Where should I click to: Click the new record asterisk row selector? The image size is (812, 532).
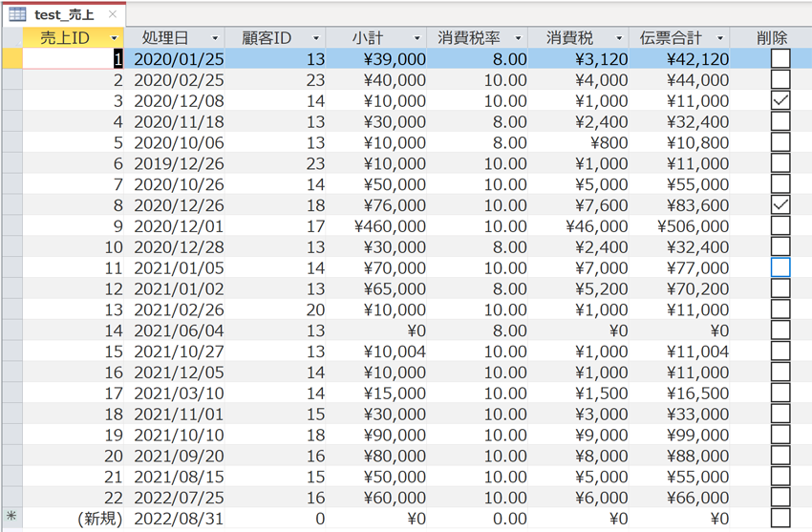(x=11, y=519)
